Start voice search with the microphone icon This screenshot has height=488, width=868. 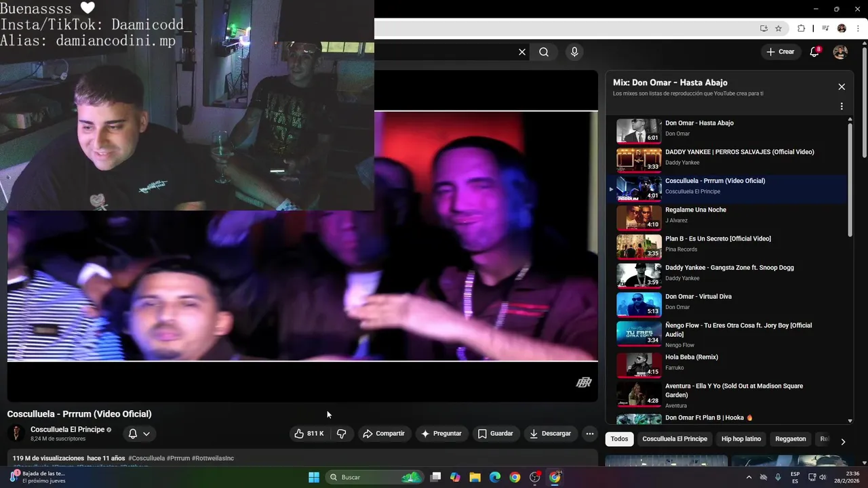574,52
